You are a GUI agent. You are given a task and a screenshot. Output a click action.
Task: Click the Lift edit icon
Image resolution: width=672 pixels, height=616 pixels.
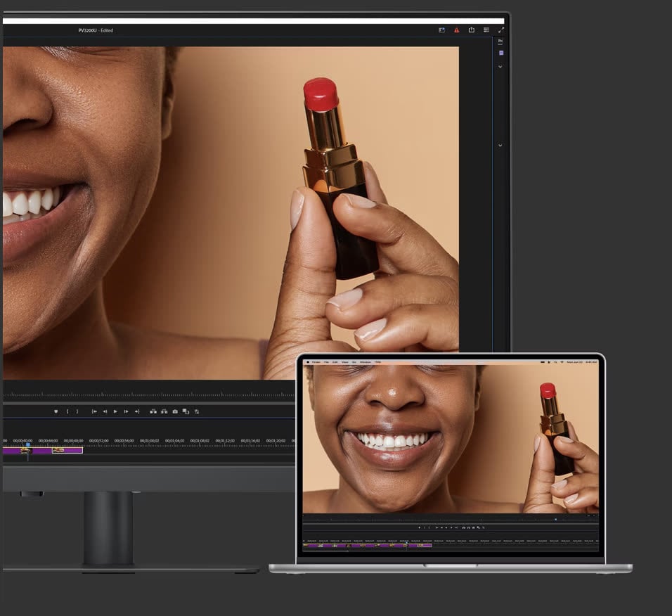pyautogui.click(x=153, y=411)
